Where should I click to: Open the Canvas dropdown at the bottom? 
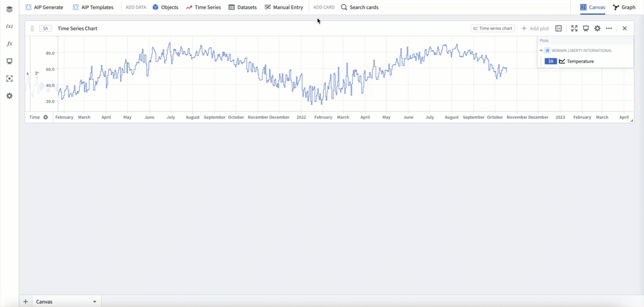click(x=94, y=302)
